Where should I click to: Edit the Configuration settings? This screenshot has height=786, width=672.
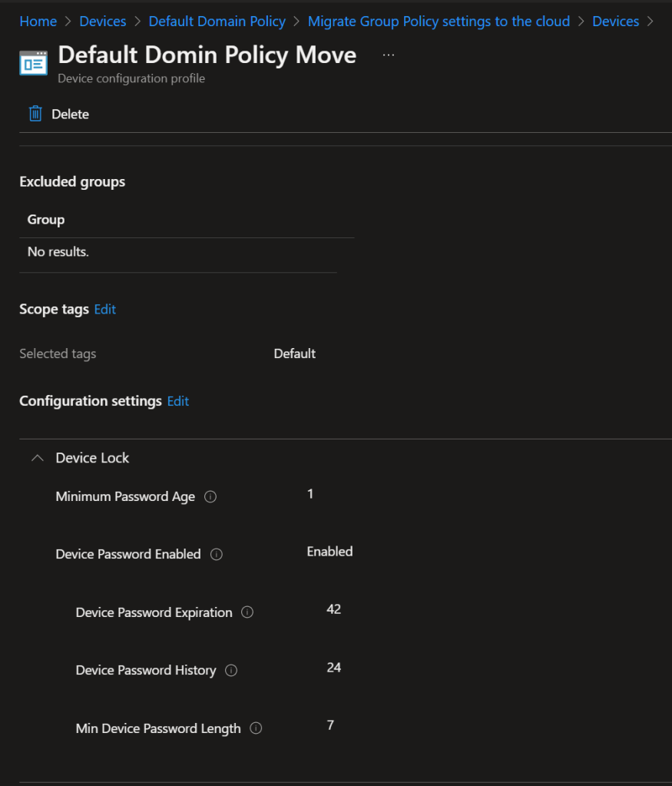[x=178, y=401]
